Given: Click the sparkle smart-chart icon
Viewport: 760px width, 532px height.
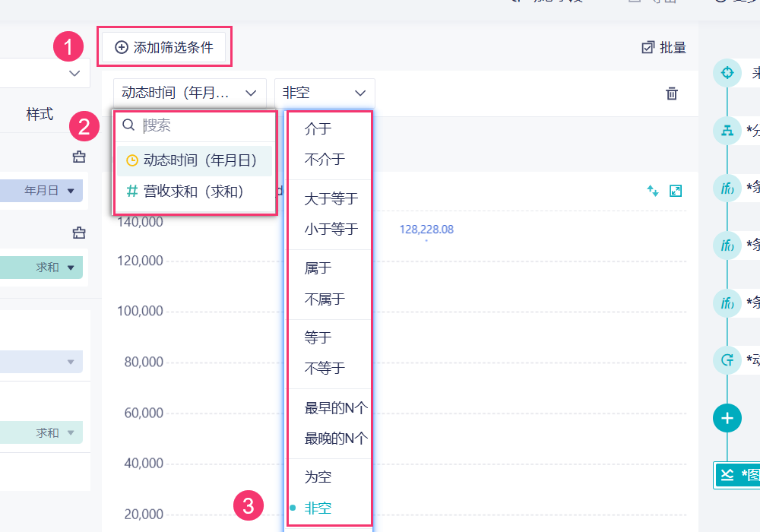Looking at the screenshot, I should coord(652,191).
